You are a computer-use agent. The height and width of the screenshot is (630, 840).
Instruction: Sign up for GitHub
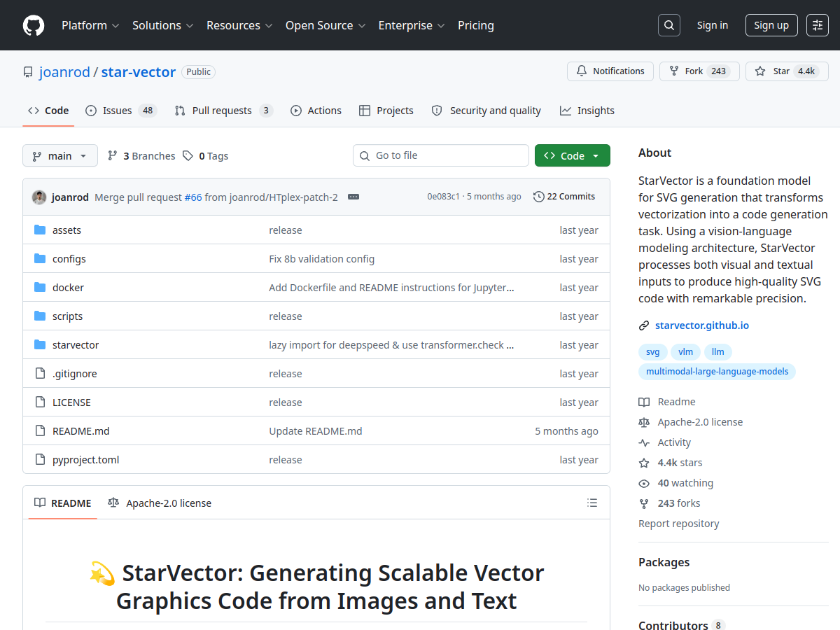tap(771, 25)
